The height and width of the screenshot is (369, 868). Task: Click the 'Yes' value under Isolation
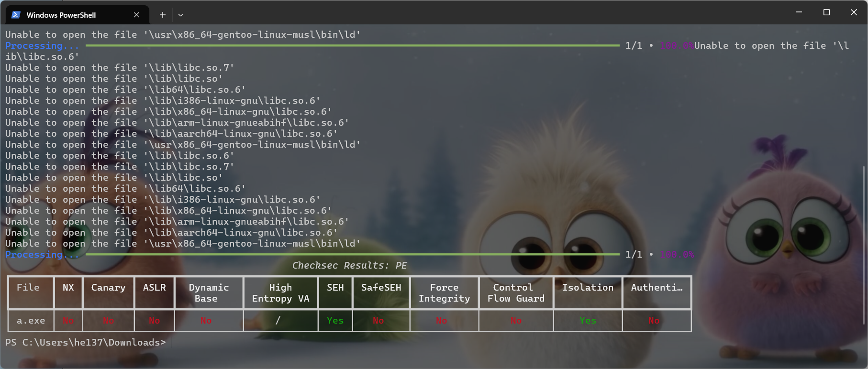(588, 320)
